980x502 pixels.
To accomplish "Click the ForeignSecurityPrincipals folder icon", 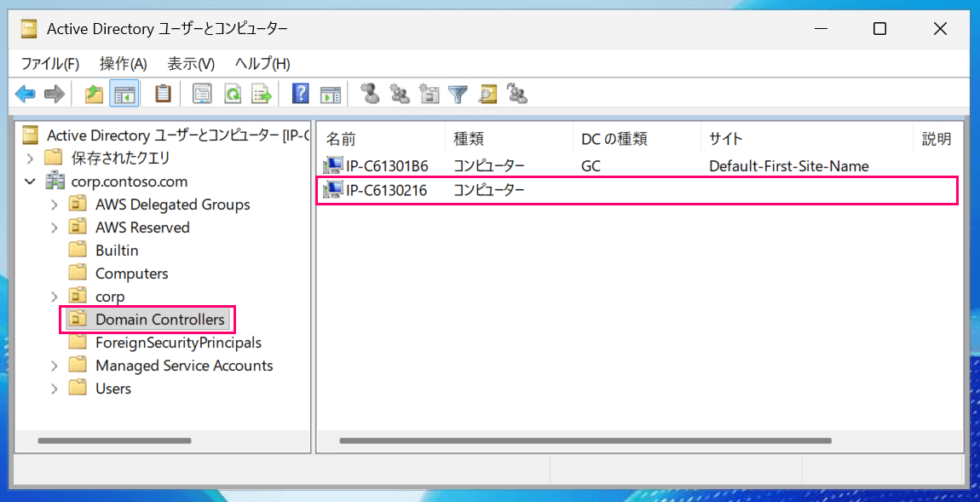I will tap(78, 343).
